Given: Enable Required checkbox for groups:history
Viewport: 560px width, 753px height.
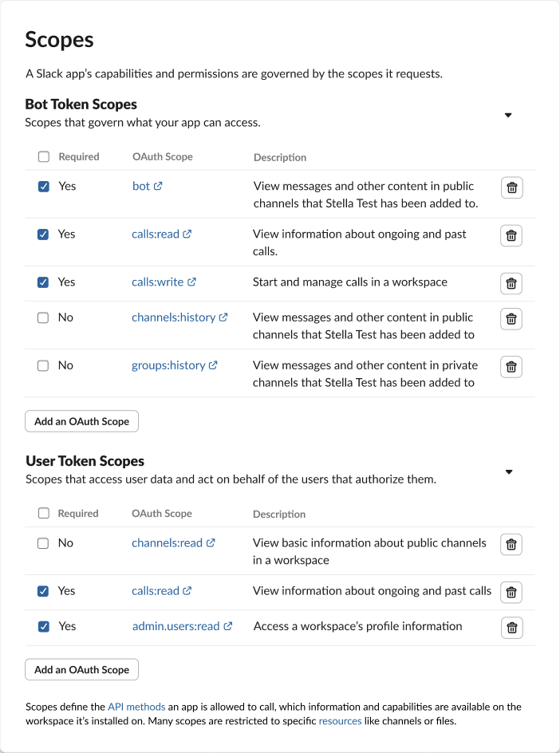Looking at the screenshot, I should 44,365.
